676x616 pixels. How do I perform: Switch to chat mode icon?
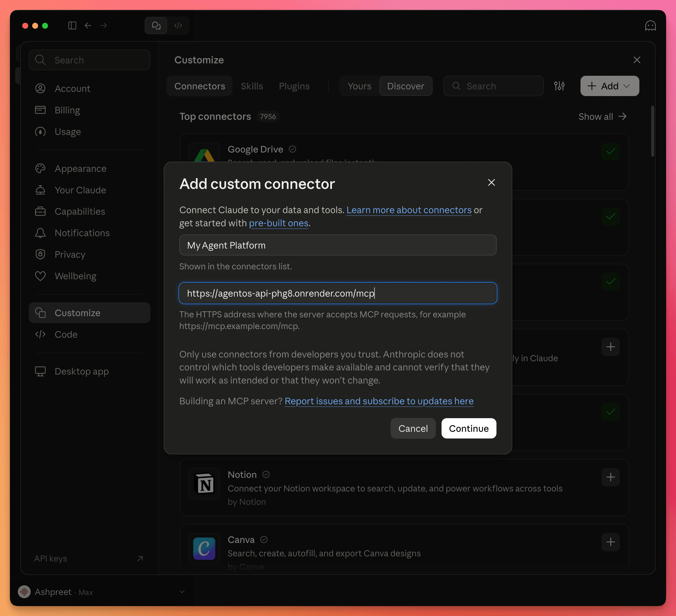pos(156,26)
